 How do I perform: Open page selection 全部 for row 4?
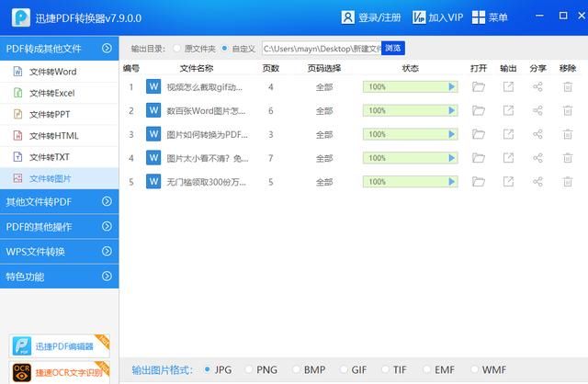pos(324,158)
